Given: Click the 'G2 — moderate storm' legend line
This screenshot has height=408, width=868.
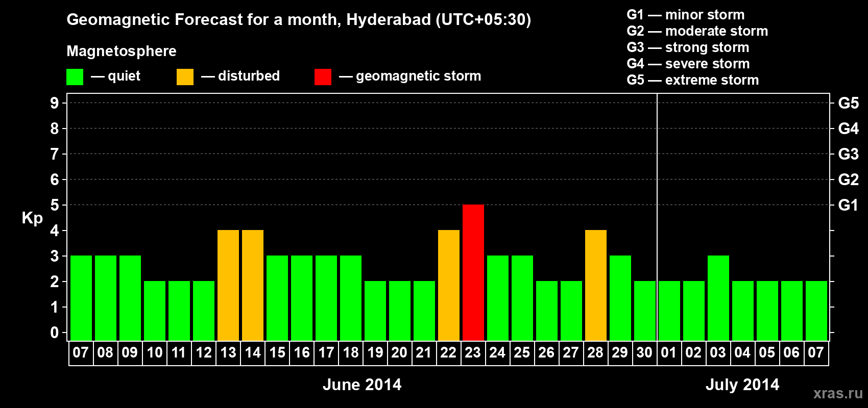Looking at the screenshot, I should 697,31.
